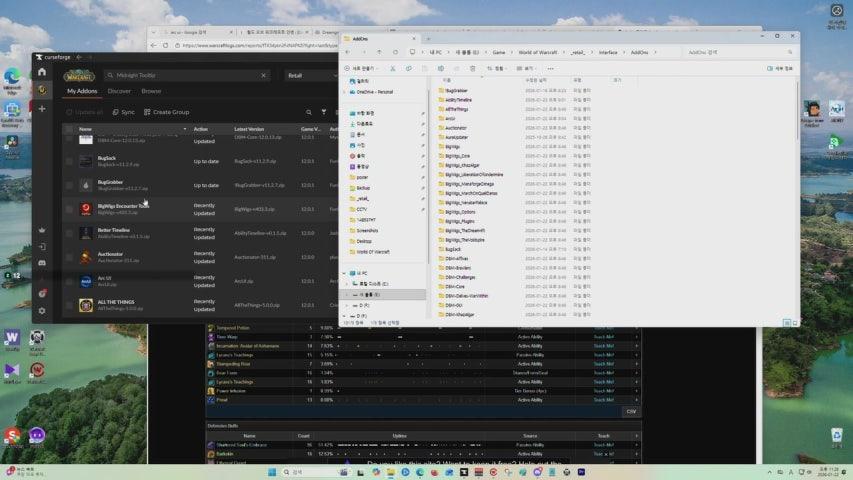Click the search magnifier icon above addon table
853x480 pixels.
click(x=308, y=112)
